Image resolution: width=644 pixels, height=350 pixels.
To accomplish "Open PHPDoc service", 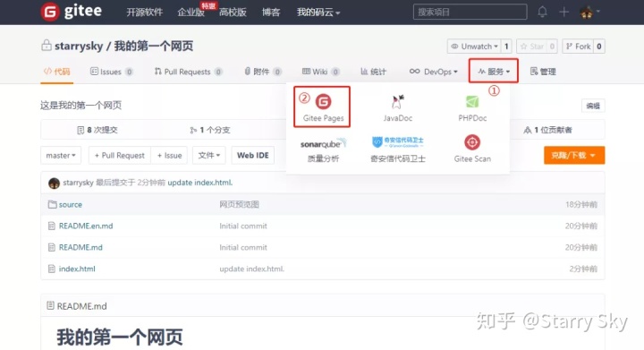I will (x=472, y=107).
